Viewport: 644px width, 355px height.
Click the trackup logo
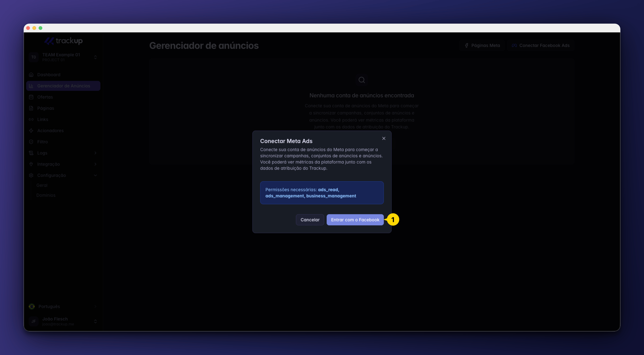click(64, 41)
